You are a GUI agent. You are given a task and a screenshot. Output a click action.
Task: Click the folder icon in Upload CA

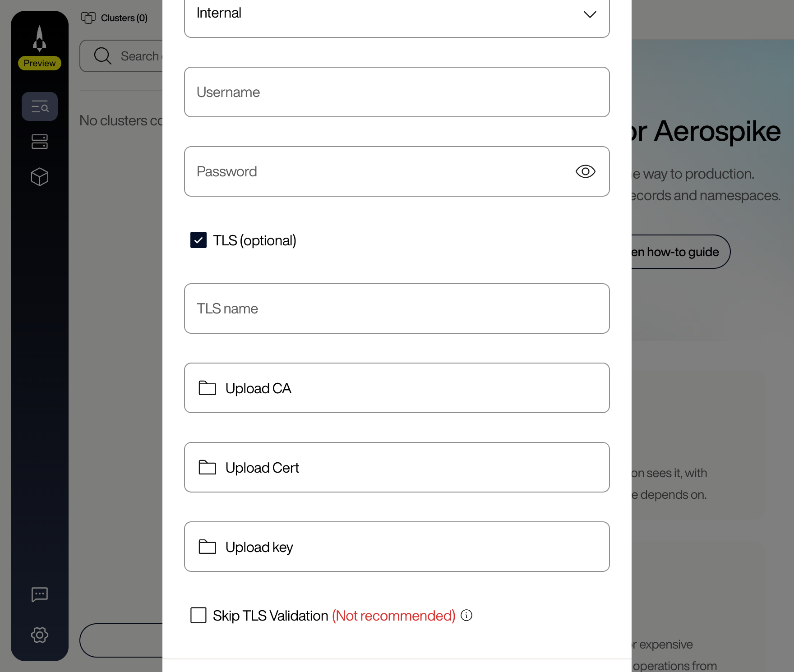(208, 388)
